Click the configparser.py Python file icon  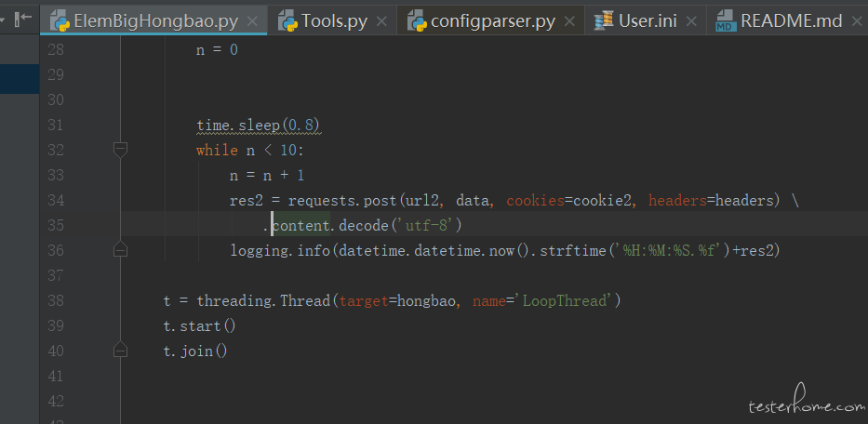(x=418, y=21)
